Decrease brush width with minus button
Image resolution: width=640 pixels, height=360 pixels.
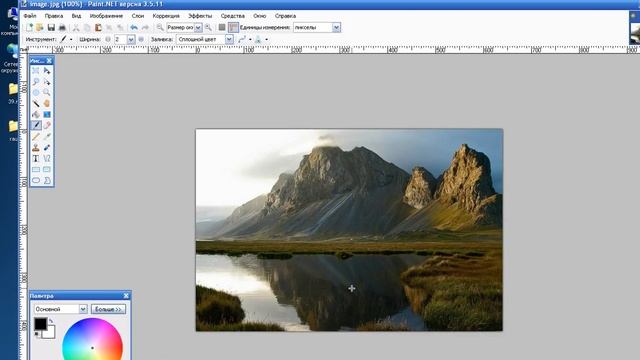point(108,39)
